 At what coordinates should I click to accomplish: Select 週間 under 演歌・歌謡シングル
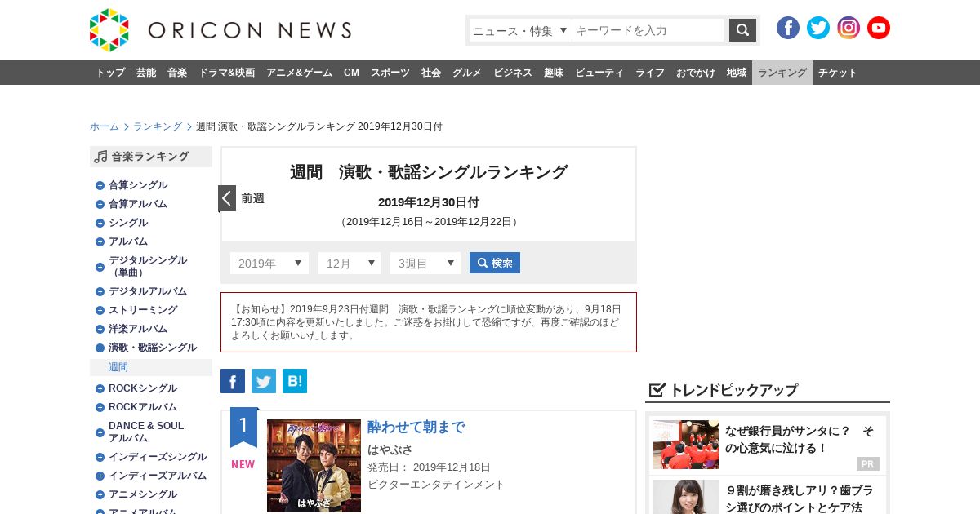pyautogui.click(x=118, y=367)
